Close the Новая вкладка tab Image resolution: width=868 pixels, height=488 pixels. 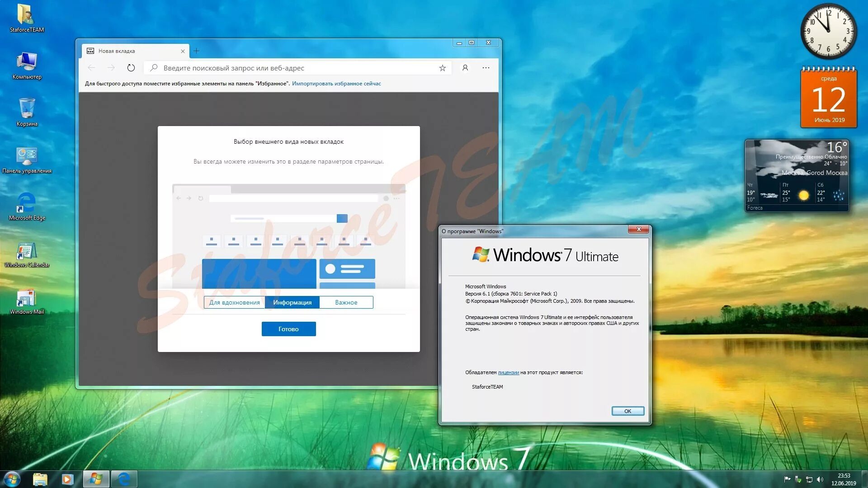183,51
